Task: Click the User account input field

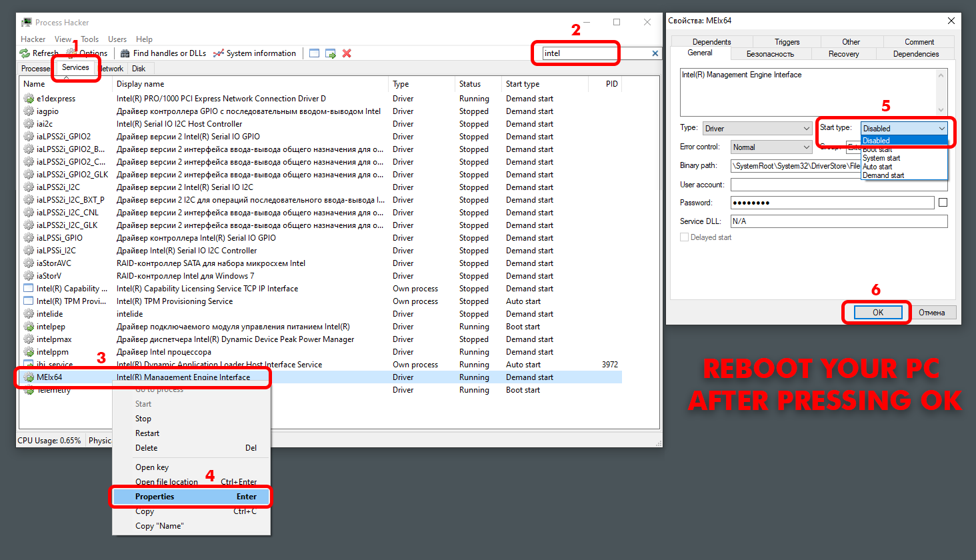Action: [839, 185]
